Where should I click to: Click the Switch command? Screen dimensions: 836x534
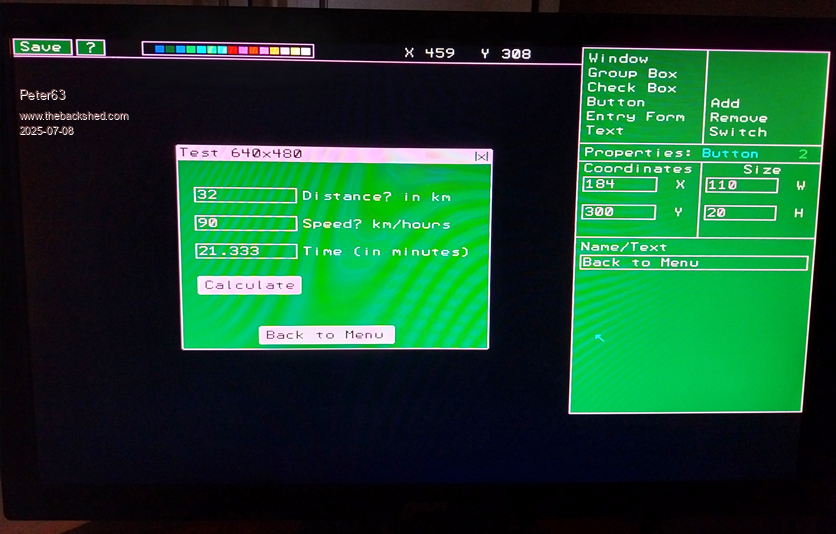pos(738,132)
